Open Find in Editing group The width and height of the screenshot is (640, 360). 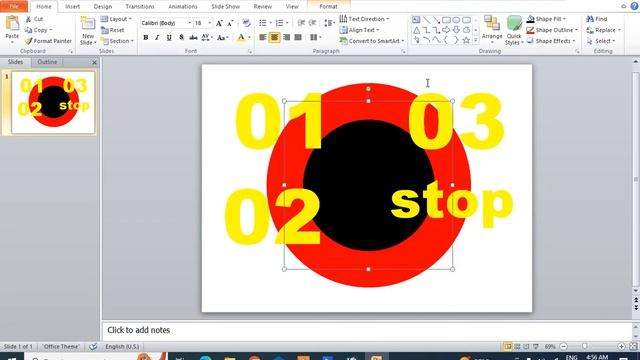tap(597, 19)
